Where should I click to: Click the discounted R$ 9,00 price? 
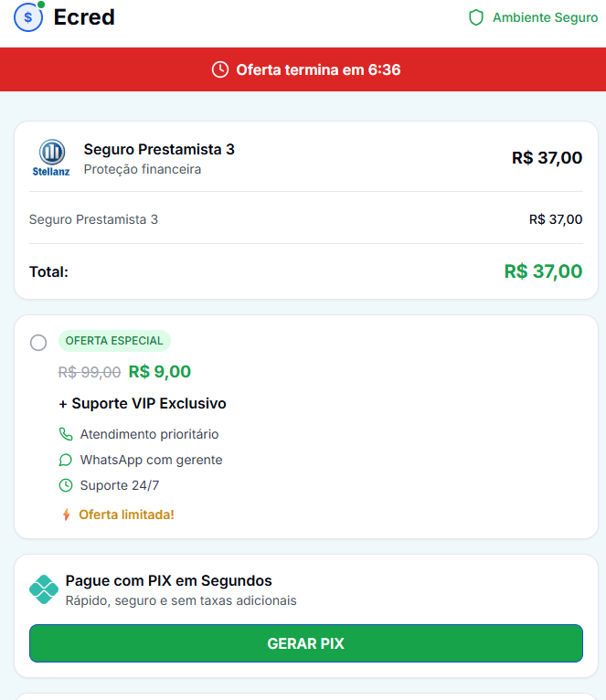(160, 372)
